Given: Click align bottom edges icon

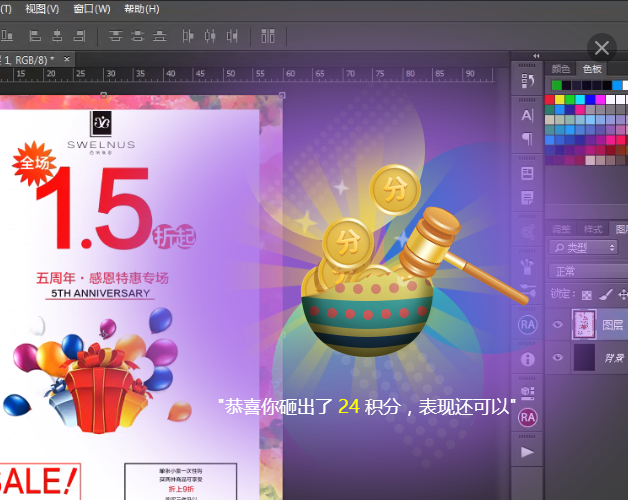Looking at the screenshot, I should (7, 36).
